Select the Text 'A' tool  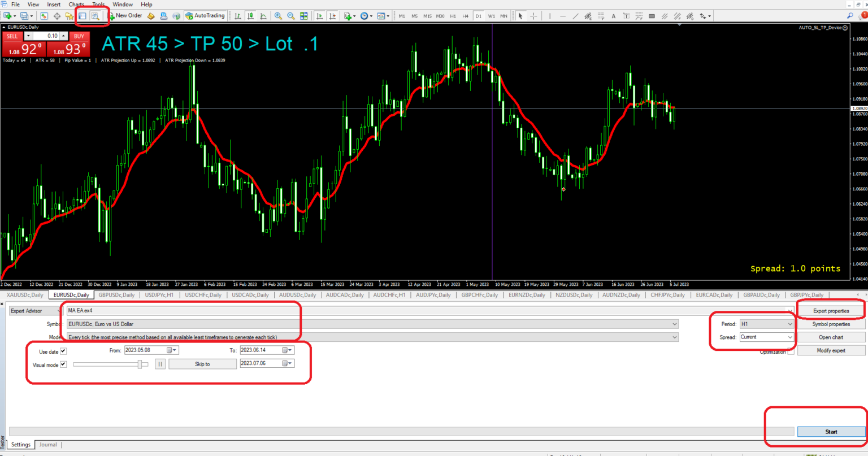click(x=614, y=16)
